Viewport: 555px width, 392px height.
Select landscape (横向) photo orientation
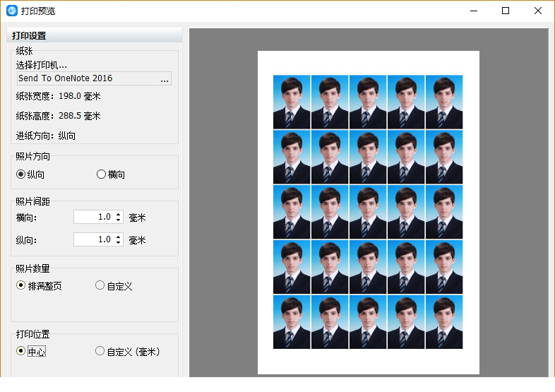(x=101, y=174)
